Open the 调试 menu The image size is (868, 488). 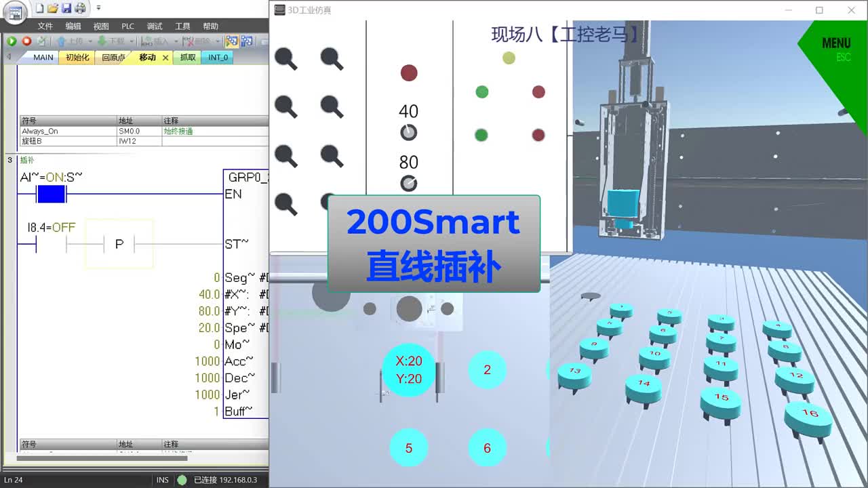click(x=155, y=26)
